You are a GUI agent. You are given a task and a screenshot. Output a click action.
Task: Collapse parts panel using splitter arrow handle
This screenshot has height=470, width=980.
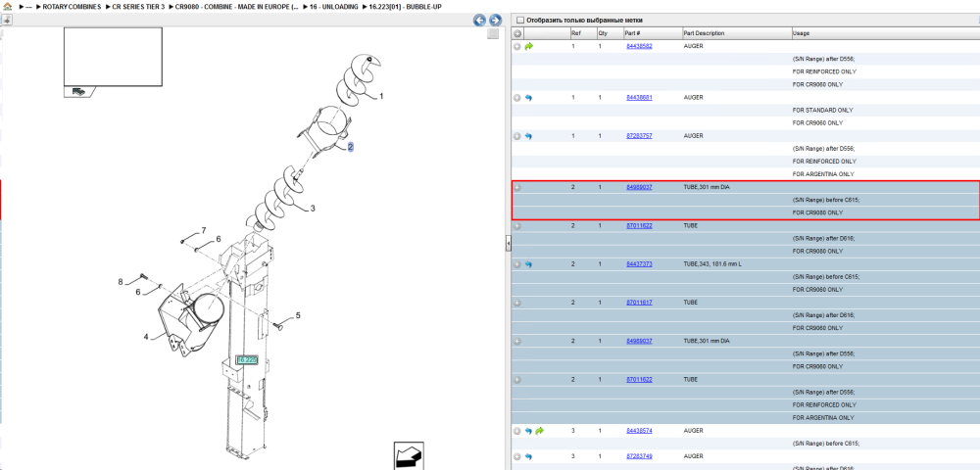508,244
